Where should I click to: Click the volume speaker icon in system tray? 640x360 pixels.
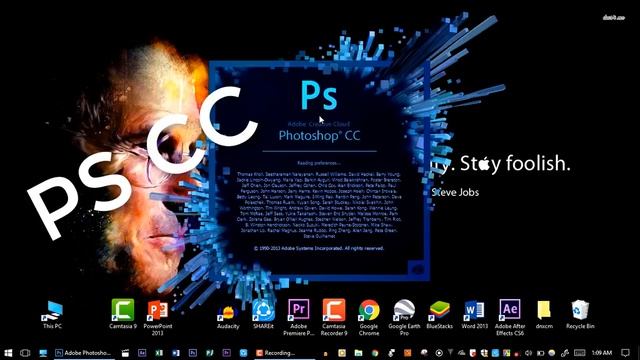pos(528,353)
